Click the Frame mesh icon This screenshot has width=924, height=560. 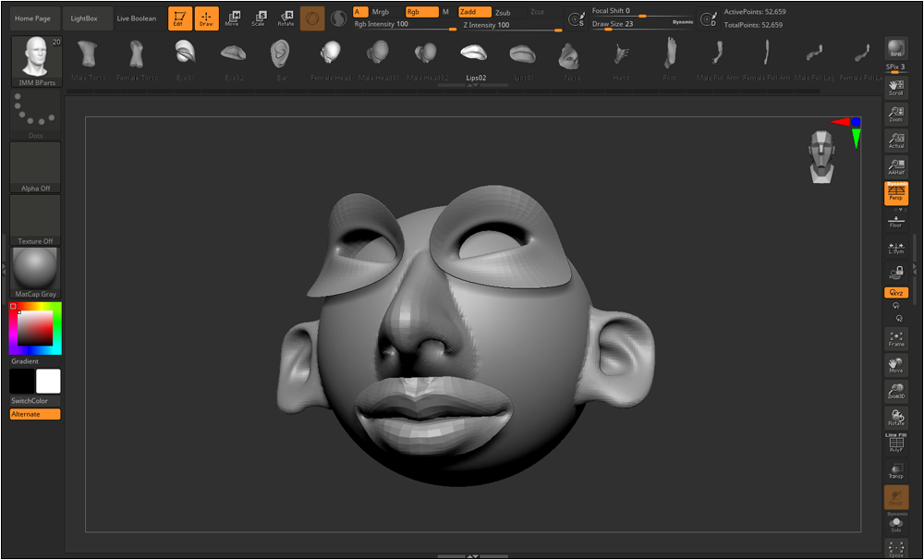(x=895, y=338)
